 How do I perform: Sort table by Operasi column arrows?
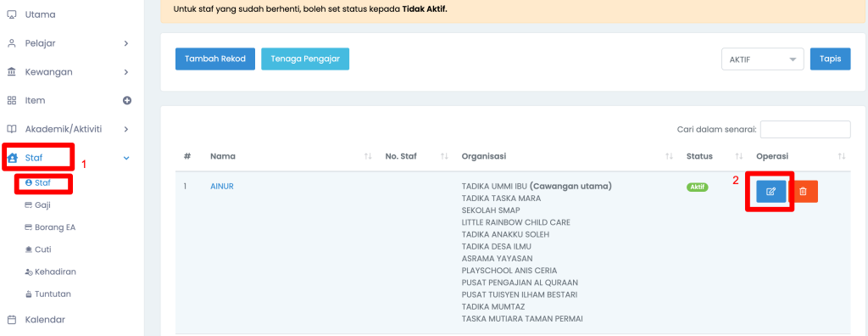842,156
